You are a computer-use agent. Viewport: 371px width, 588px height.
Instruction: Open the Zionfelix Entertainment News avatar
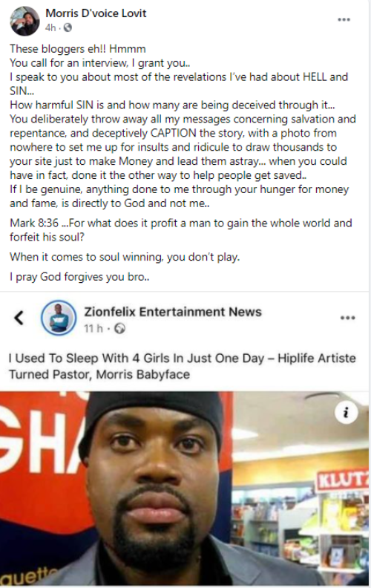pyautogui.click(x=59, y=318)
